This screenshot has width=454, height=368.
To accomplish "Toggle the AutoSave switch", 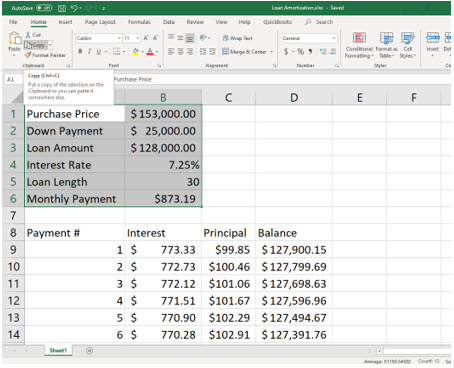I will point(44,8).
